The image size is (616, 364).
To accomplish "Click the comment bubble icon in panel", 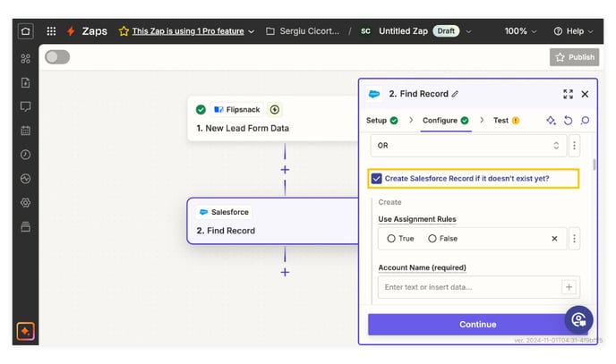I will coord(585,121).
